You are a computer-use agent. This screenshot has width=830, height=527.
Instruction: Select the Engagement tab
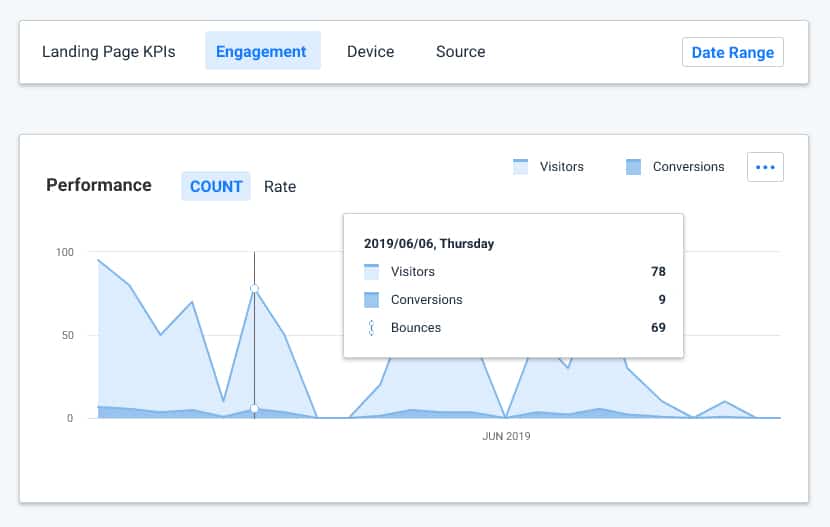coord(262,51)
